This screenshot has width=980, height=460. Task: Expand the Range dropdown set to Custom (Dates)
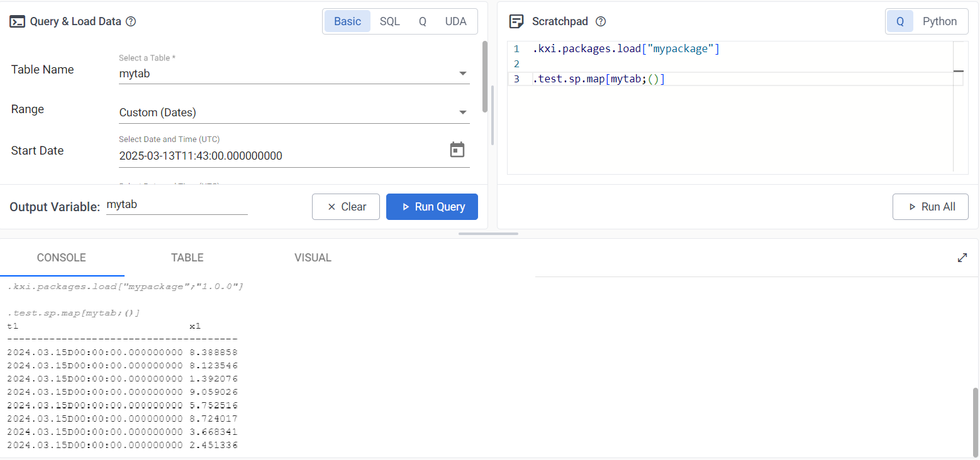[x=294, y=112]
